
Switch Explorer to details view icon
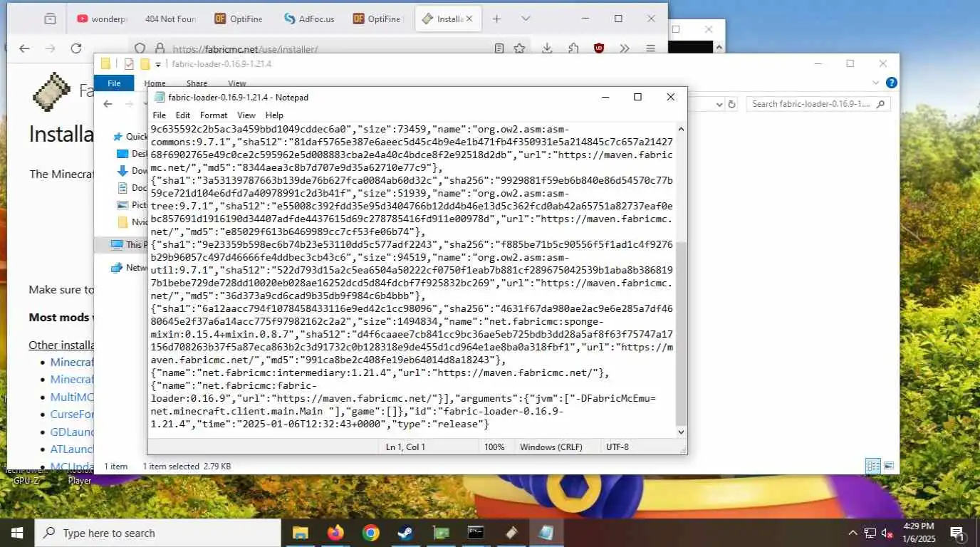click(x=873, y=467)
